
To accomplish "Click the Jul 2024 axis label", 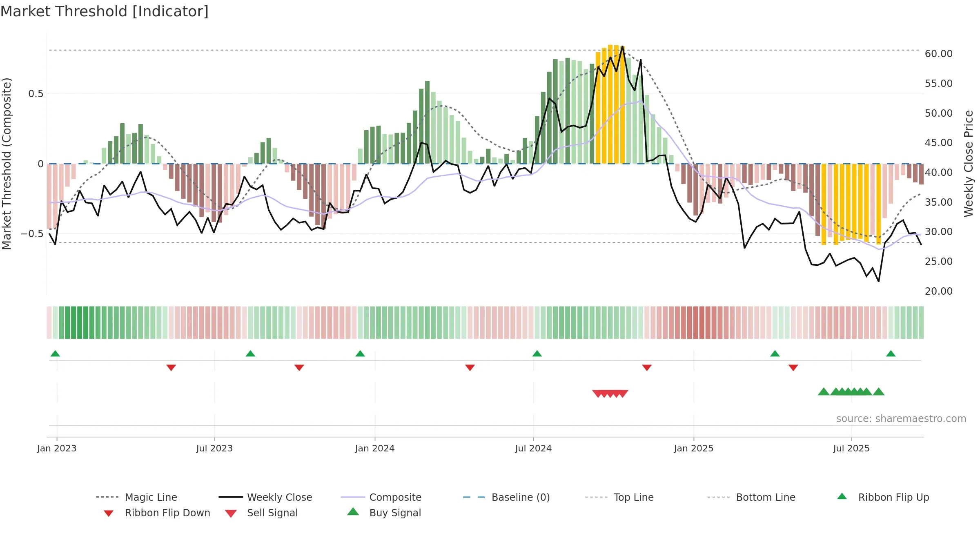I will (533, 449).
